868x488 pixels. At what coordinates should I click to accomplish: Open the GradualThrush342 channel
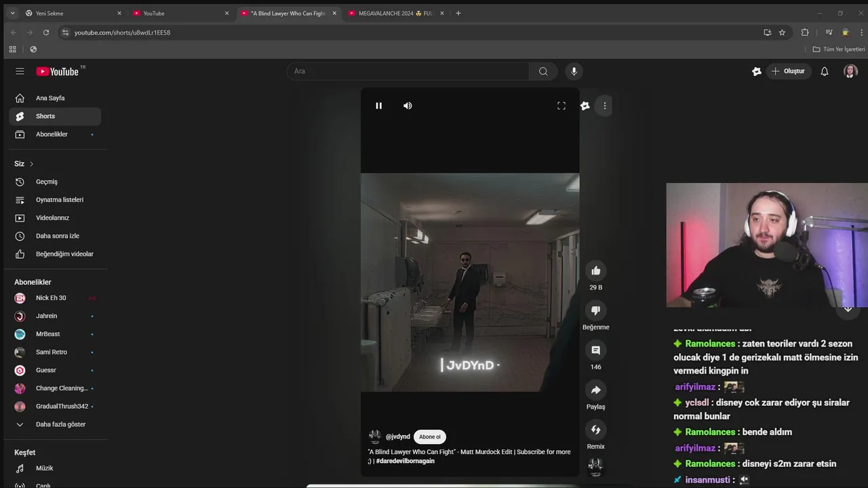(x=55, y=407)
